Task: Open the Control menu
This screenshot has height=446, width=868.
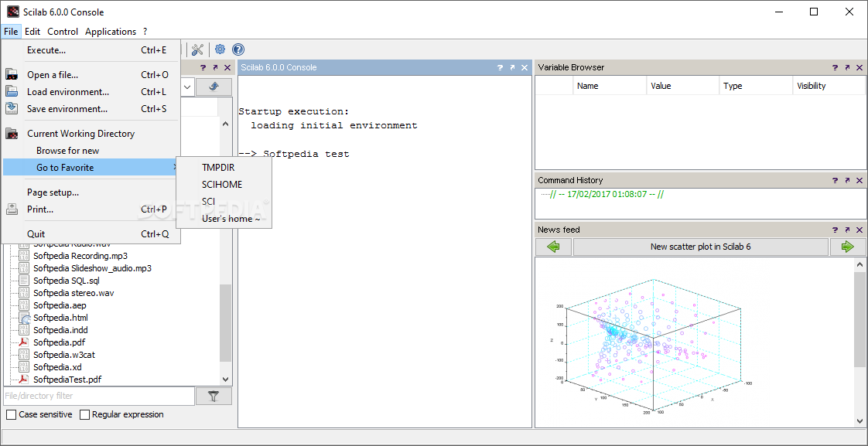Action: click(63, 32)
